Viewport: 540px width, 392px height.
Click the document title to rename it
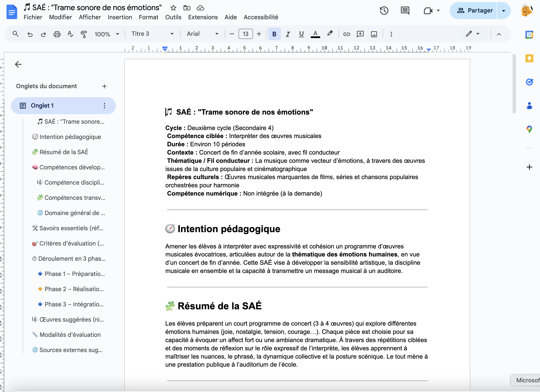[93, 8]
